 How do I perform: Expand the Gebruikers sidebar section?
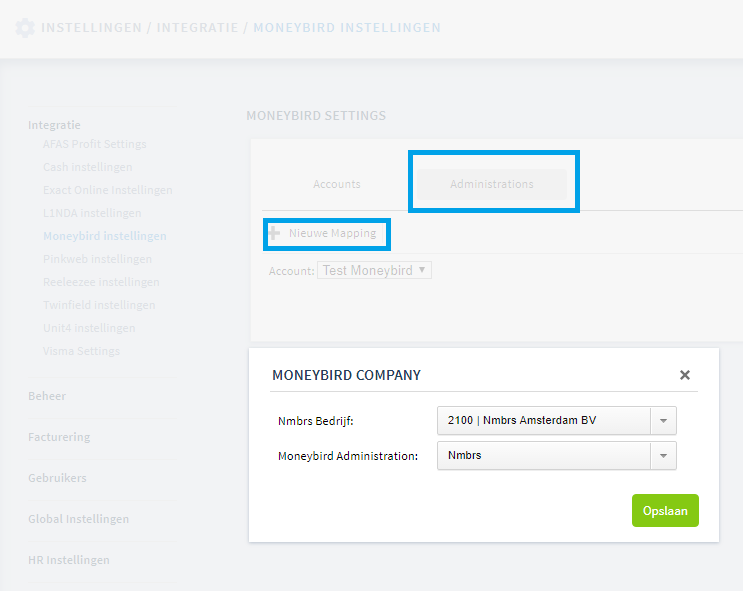point(57,478)
